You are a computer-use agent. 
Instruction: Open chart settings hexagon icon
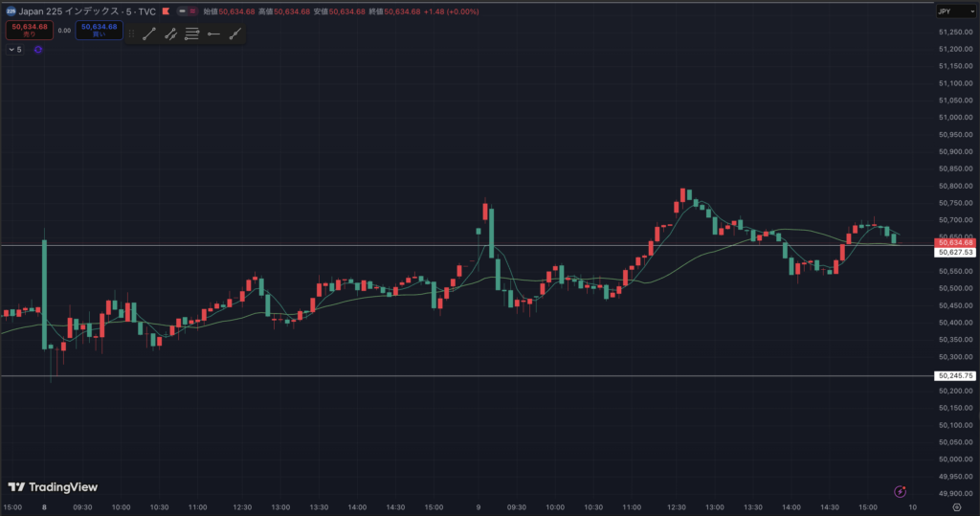pos(956,507)
